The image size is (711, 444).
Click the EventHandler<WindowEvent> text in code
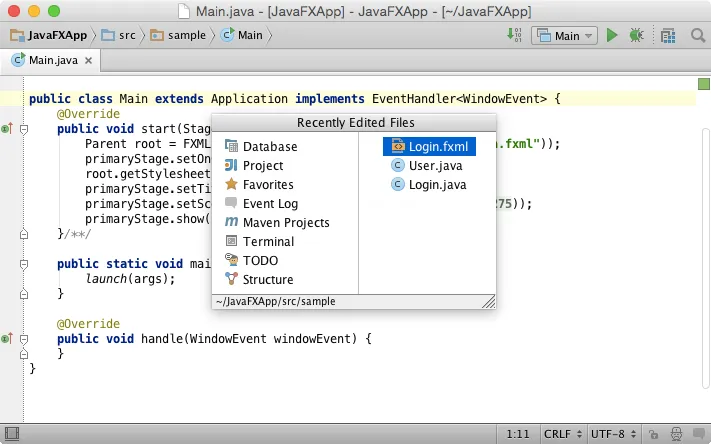[459, 98]
